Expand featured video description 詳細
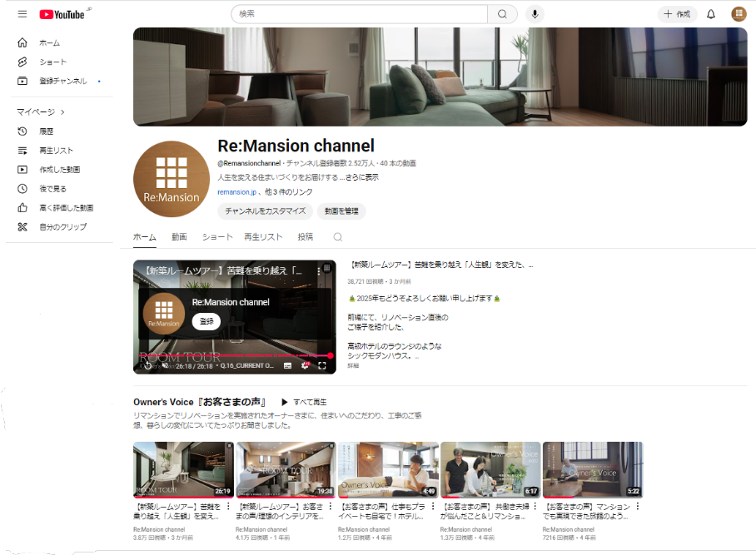The width and height of the screenshot is (756, 555). point(353,365)
